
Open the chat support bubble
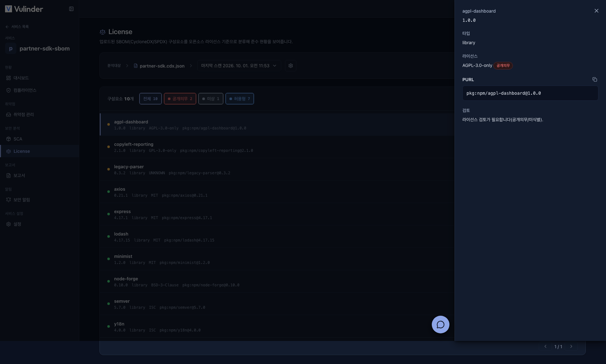tap(440, 325)
